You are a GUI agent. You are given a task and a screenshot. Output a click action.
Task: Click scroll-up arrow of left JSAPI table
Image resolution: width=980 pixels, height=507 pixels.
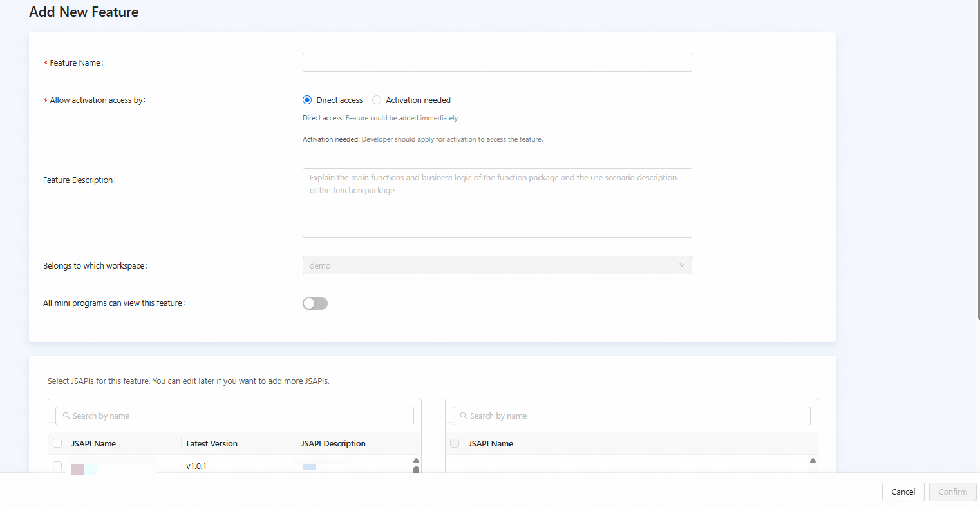[416, 460]
